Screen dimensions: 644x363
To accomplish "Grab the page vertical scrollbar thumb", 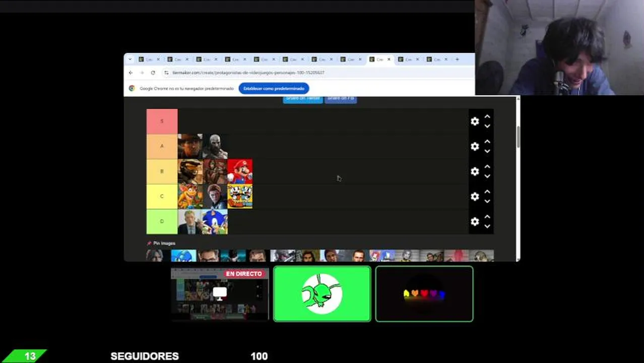I will coord(518,136).
